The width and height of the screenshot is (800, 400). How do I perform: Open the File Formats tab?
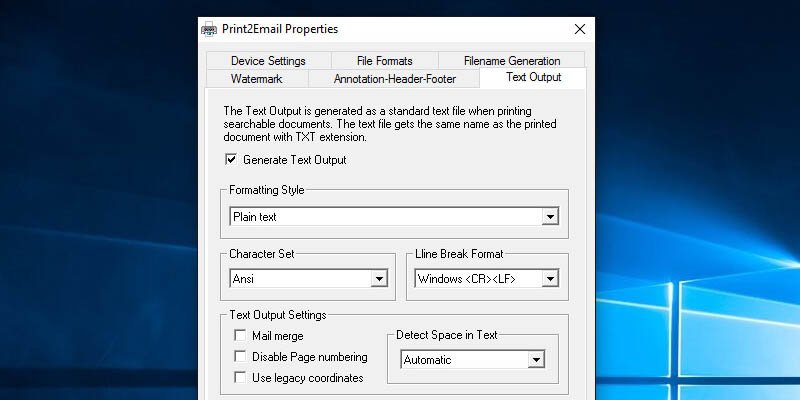coord(384,60)
